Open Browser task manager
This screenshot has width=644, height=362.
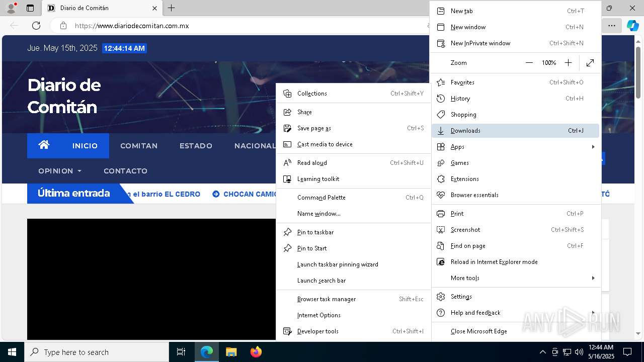(353, 299)
